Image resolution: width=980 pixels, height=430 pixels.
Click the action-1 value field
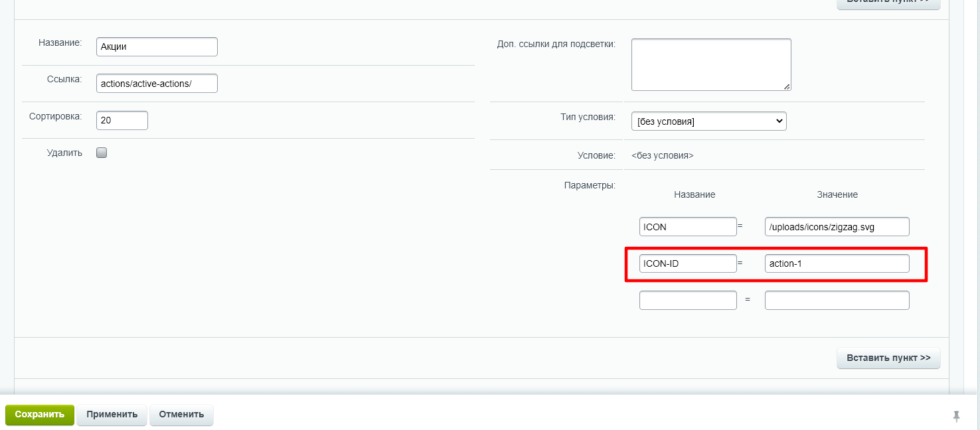tap(837, 263)
